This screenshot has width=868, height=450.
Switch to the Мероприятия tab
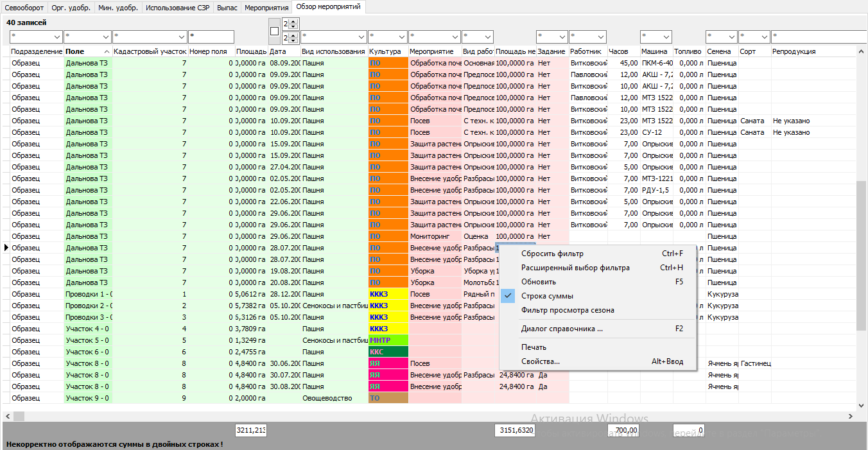click(x=266, y=8)
